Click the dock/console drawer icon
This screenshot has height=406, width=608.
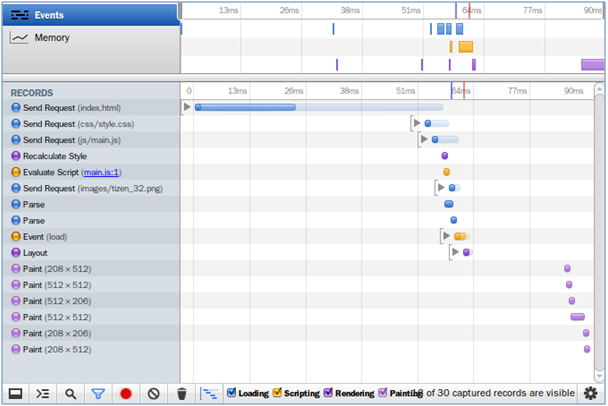tap(15, 394)
